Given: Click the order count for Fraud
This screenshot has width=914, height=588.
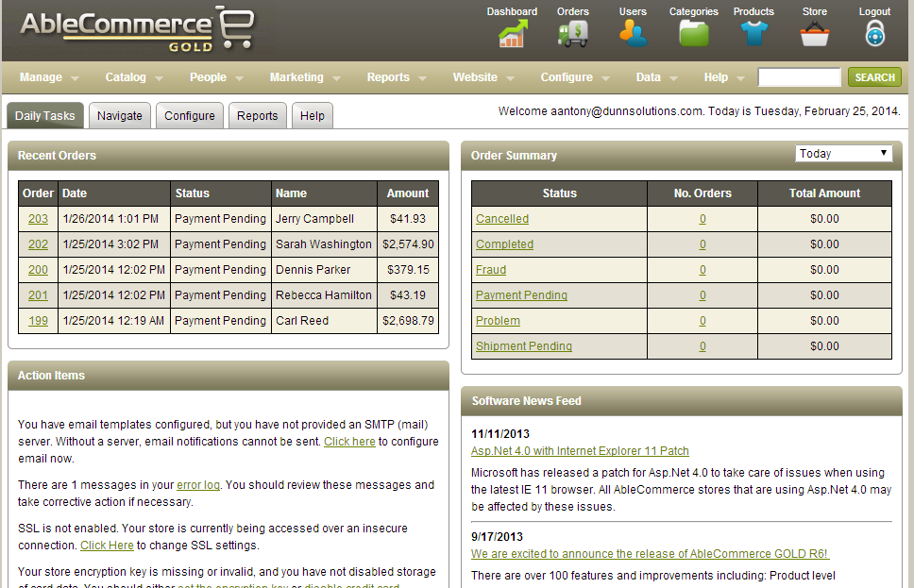Looking at the screenshot, I should [x=702, y=270].
